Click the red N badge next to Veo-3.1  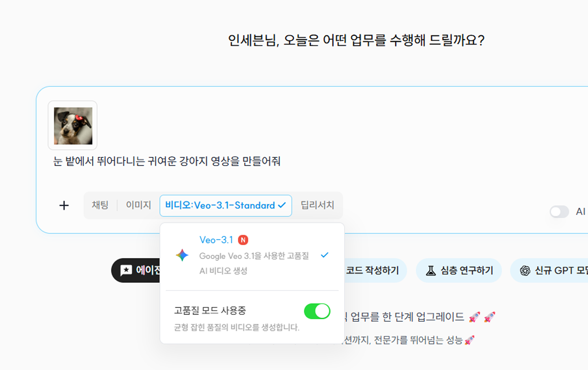[243, 240]
